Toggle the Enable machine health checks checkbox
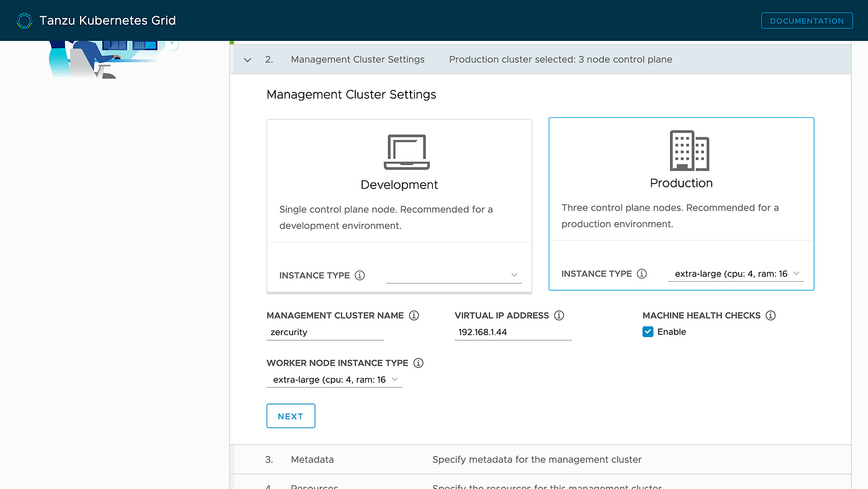This screenshot has height=489, width=868. click(x=648, y=332)
